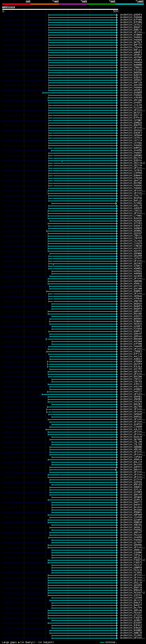Select the UniRef100_P48485 label
This screenshot has height=644, width=146.
coord(131,347)
